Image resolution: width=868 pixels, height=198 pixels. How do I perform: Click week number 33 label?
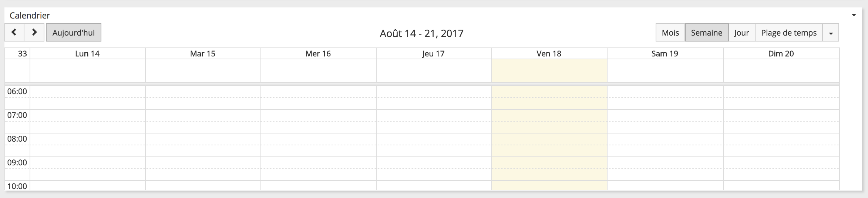[x=22, y=54]
